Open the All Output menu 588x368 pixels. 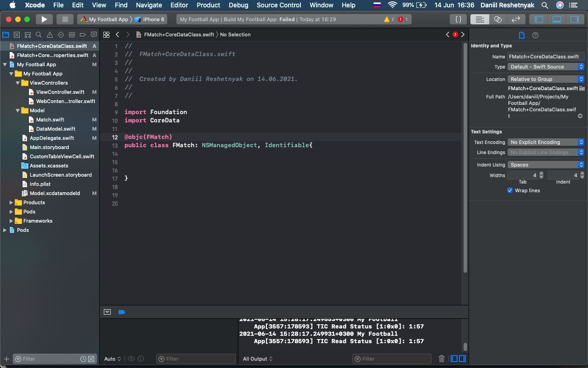pyautogui.click(x=258, y=359)
